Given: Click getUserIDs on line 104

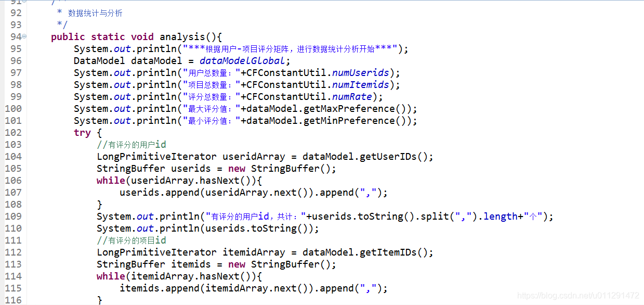Looking at the screenshot, I should pyautogui.click(x=389, y=157).
